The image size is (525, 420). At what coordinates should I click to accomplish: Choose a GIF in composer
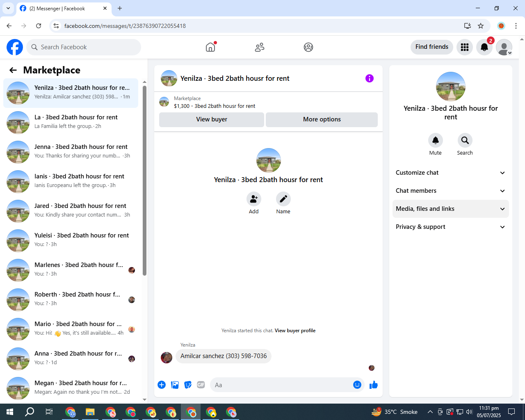point(201,385)
